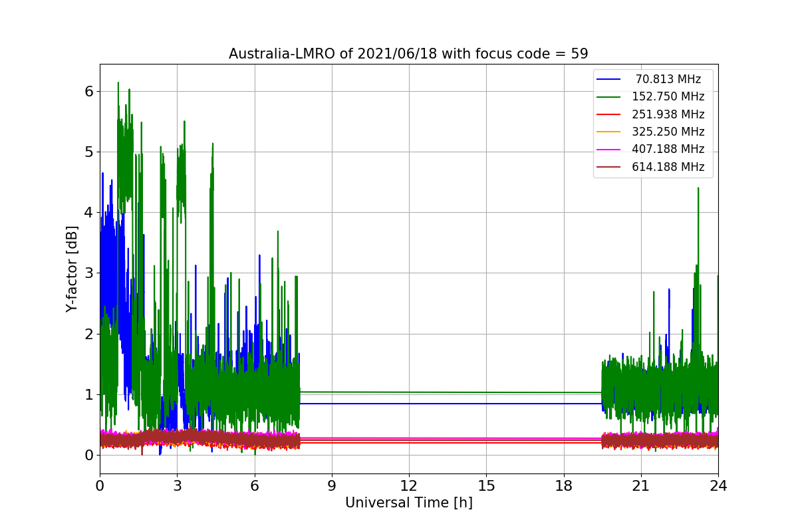Select the 251.938 MHz legend label
Viewport: 798px width, 532px height.
click(668, 114)
